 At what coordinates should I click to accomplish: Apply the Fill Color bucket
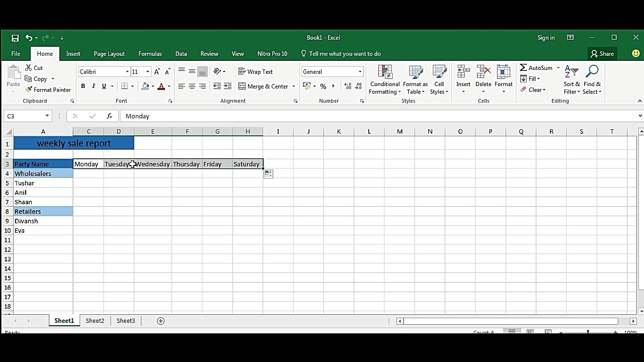point(145,86)
